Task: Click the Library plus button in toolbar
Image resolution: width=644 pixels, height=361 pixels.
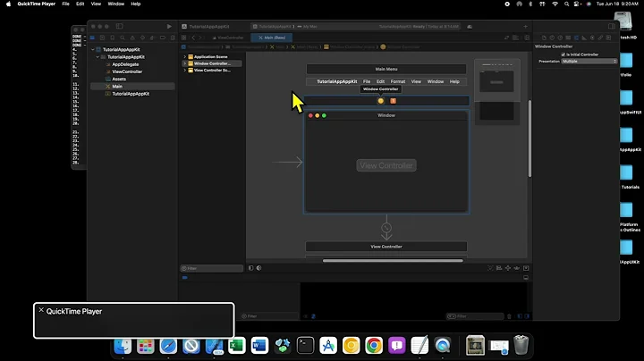Action: click(525, 26)
